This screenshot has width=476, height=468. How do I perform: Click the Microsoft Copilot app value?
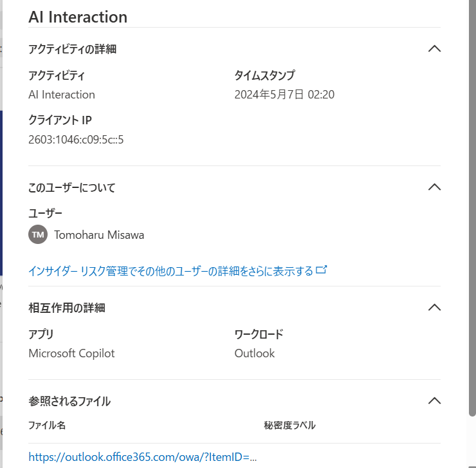click(71, 353)
